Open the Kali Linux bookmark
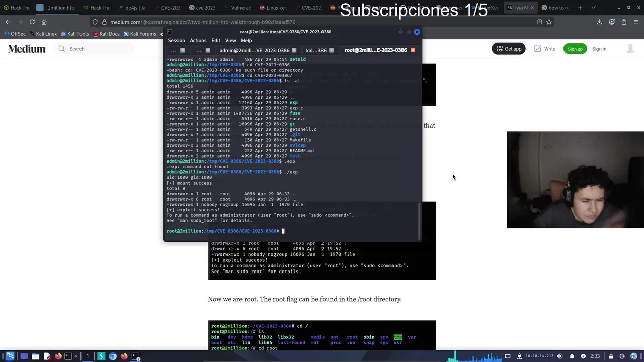 [43, 34]
